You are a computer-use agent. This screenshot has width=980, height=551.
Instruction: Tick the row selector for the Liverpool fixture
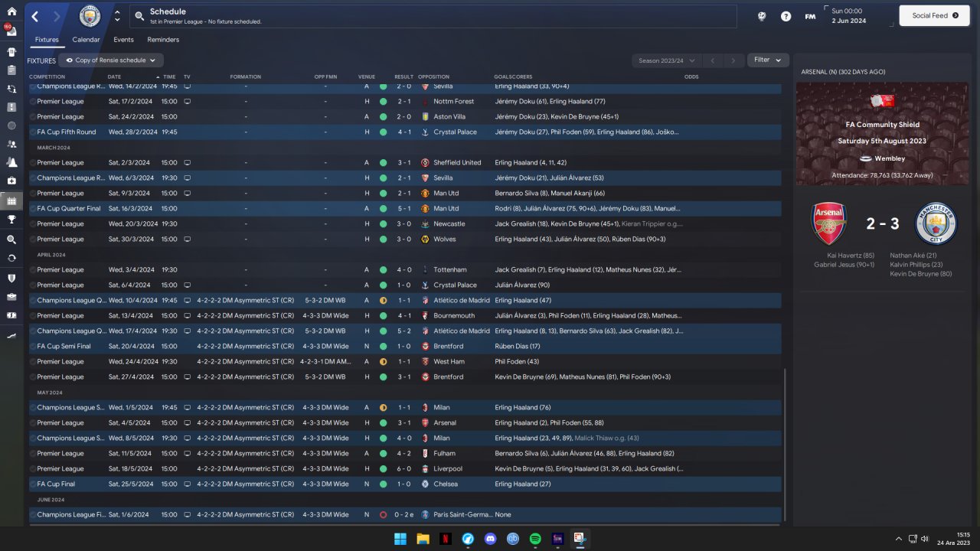click(x=33, y=468)
